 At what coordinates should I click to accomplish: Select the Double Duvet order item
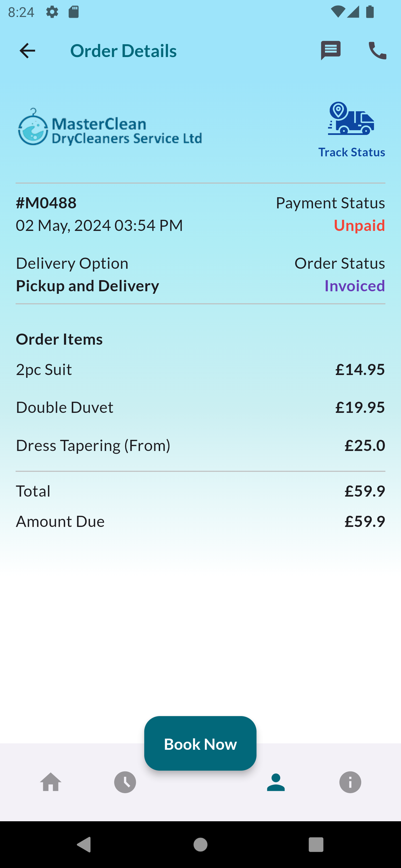point(65,407)
